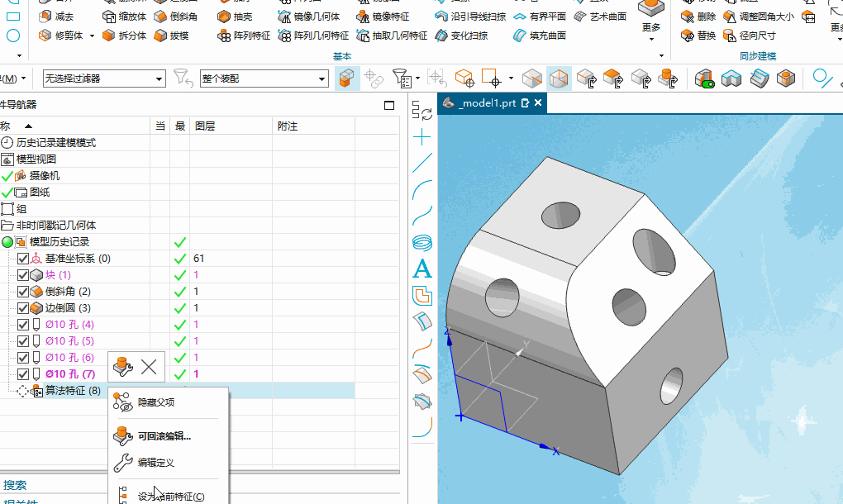Toggle checkbox for 基准坐标系 (0)
The width and height of the screenshot is (843, 504).
click(23, 259)
